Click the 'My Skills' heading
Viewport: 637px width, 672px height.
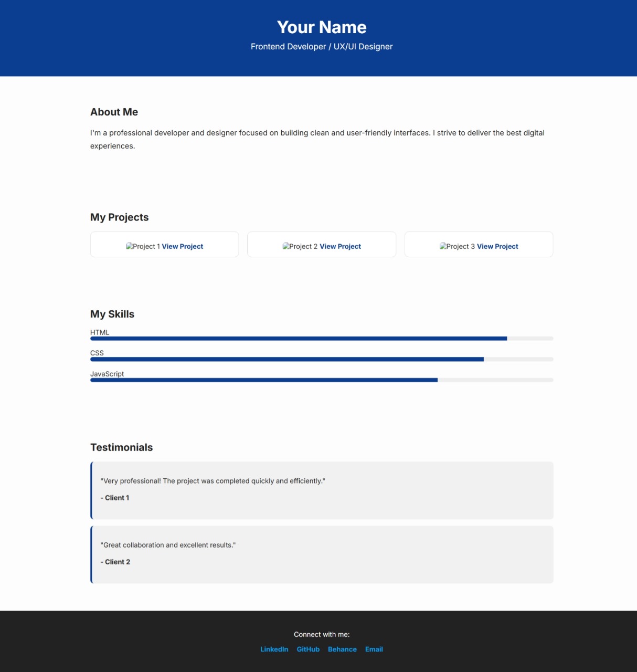112,314
